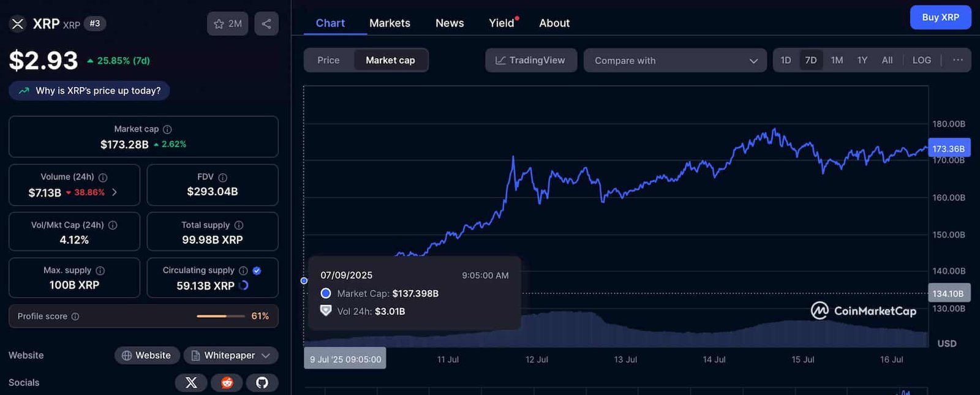The height and width of the screenshot is (395, 980).
Task: Switch the chart to Price view
Action: (328, 60)
